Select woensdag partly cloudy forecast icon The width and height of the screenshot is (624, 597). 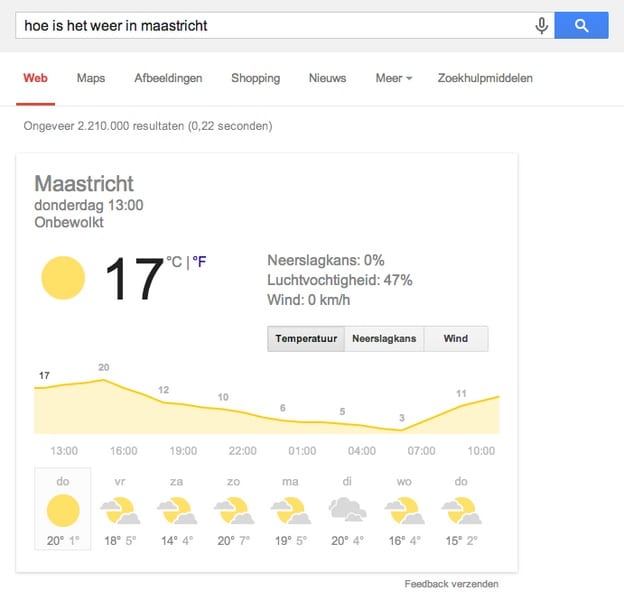(x=404, y=511)
